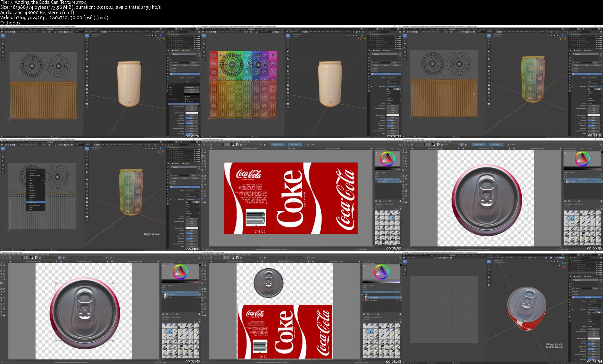Select 3D Cursor tool in 00:04:24 viewport toolbar
This screenshot has height=364, width=603.
tap(87, 152)
